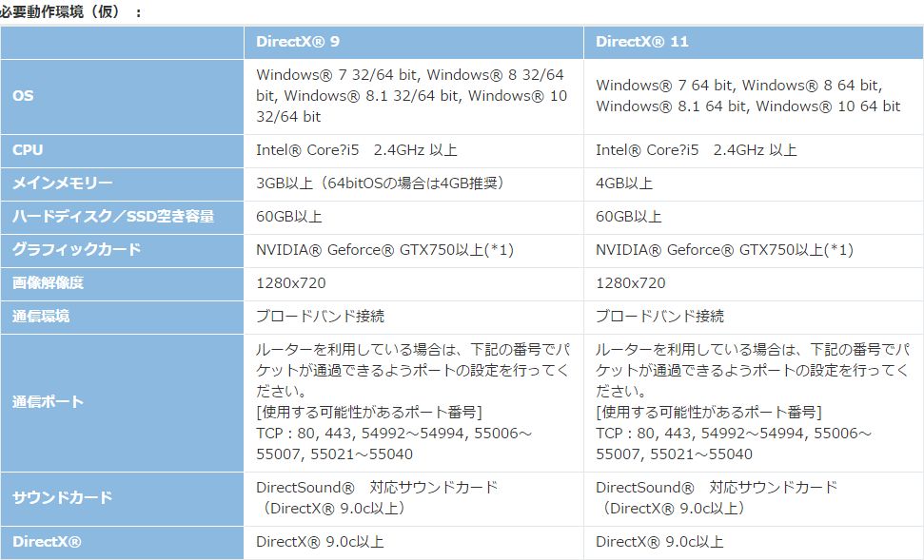Click the 通信ポート row label
The width and height of the screenshot is (924, 560).
point(49,401)
